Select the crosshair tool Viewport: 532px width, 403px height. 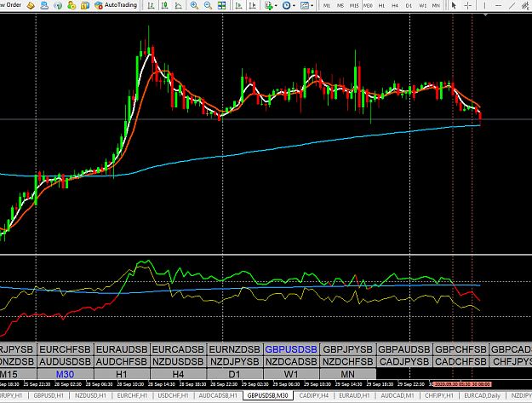(x=468, y=5)
